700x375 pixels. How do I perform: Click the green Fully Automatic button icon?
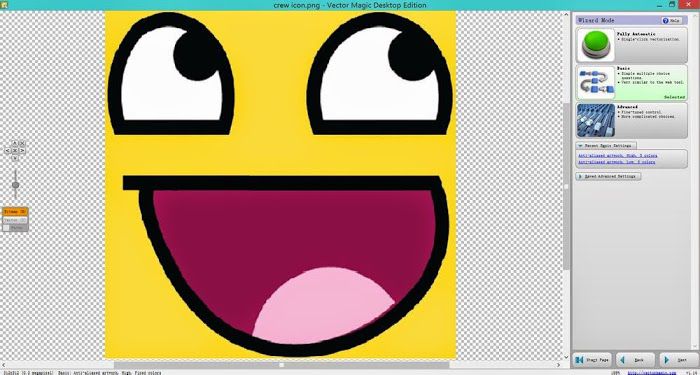(596, 45)
